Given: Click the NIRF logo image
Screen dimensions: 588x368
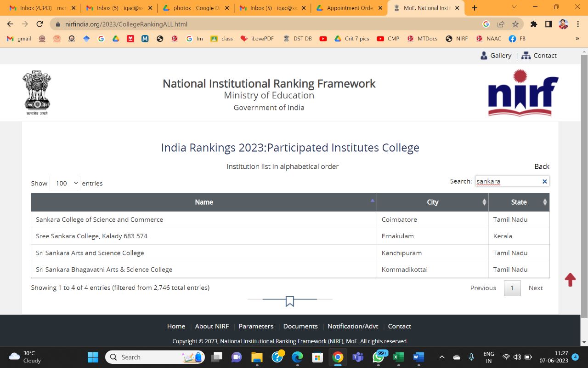Looking at the screenshot, I should tap(523, 93).
